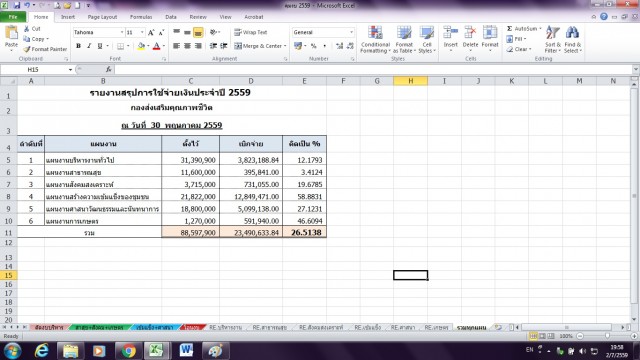Click the horizontal scrollbar
Image resolution: width=640 pixels, height=360 pixels.
click(567, 327)
